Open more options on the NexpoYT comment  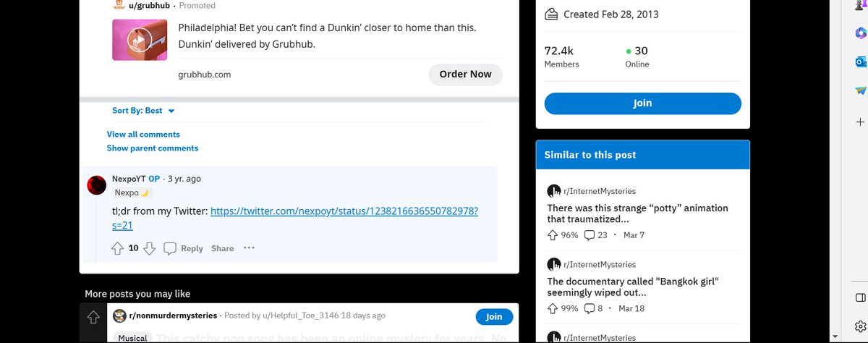coord(249,248)
